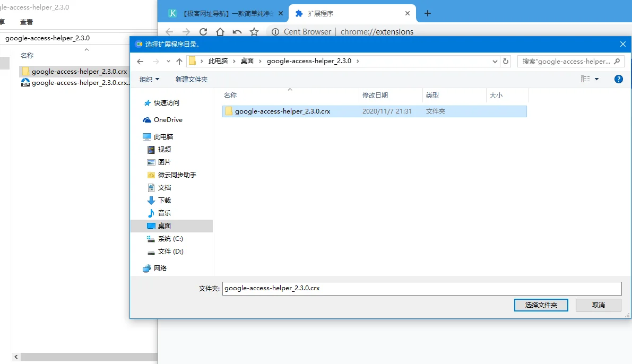The width and height of the screenshot is (632, 364).
Task: Click the dialog search box
Action: point(570,61)
